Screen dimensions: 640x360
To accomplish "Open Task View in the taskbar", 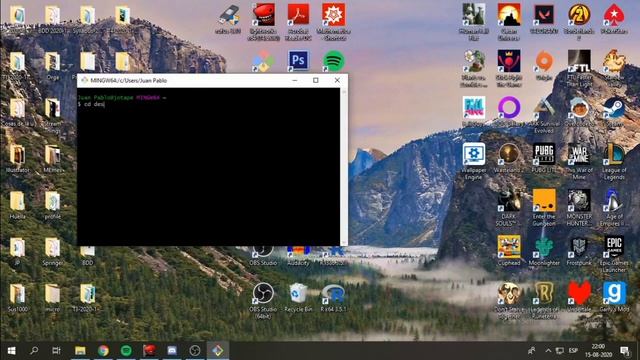I will [56, 351].
